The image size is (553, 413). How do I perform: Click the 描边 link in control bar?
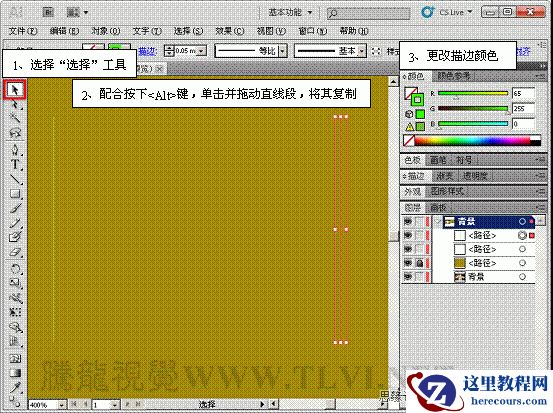(x=147, y=51)
